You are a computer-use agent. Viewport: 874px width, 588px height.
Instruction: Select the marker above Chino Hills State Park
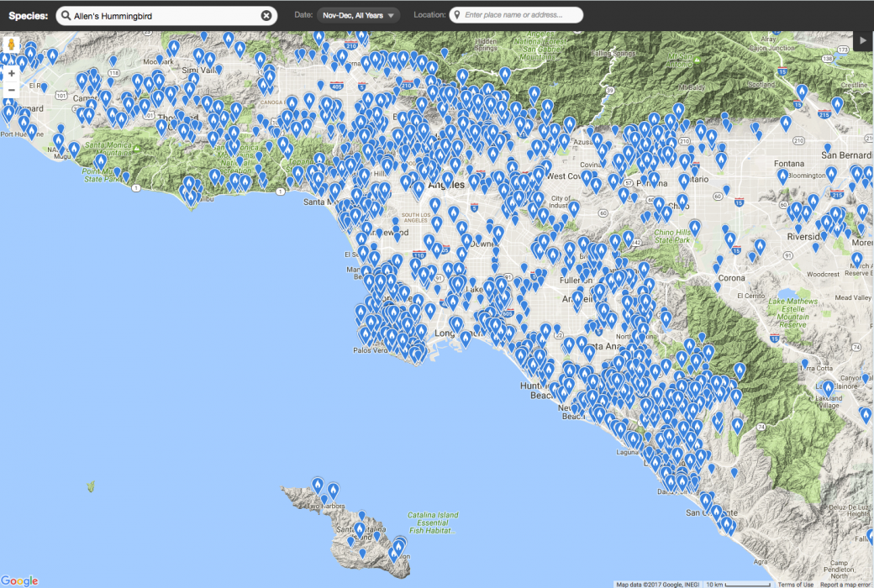(x=694, y=227)
